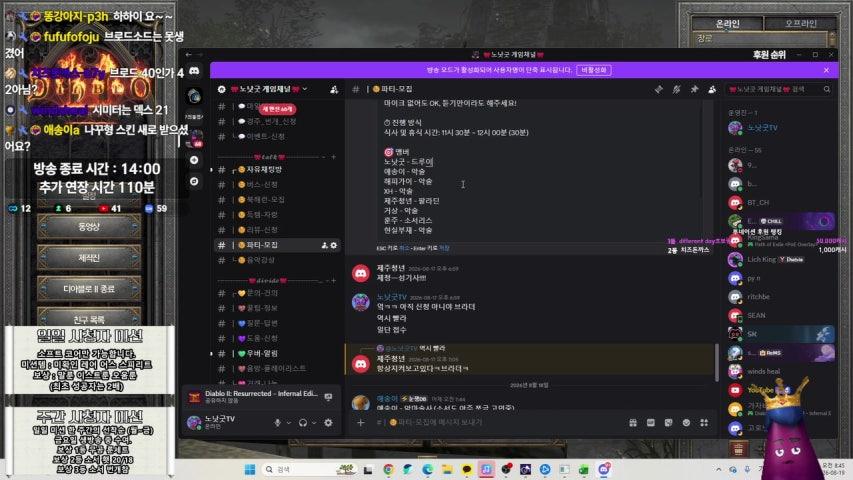Open the apps grid icon in message box
Viewport: 853px width, 480px height.
704,422
